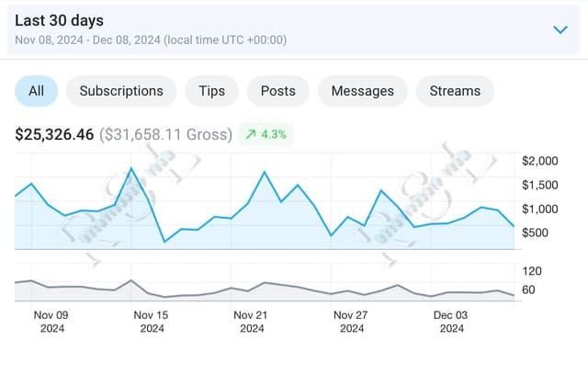The height and width of the screenshot is (374, 588).
Task: Click the green 4.3% growth badge
Action: pyautogui.click(x=266, y=134)
